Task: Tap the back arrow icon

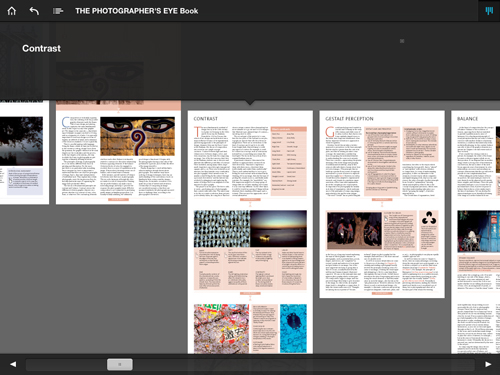Action: [x=34, y=11]
